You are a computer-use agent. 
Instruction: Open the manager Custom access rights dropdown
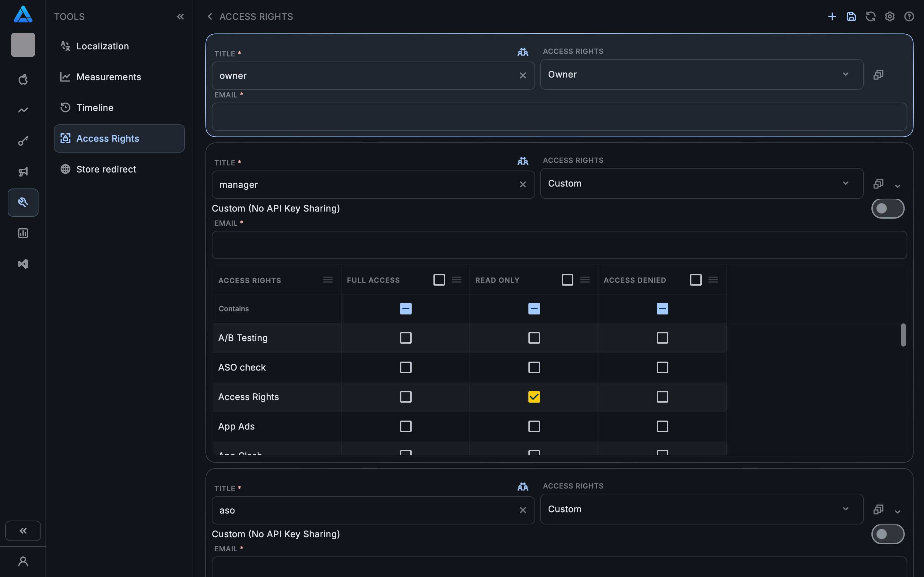pos(701,184)
